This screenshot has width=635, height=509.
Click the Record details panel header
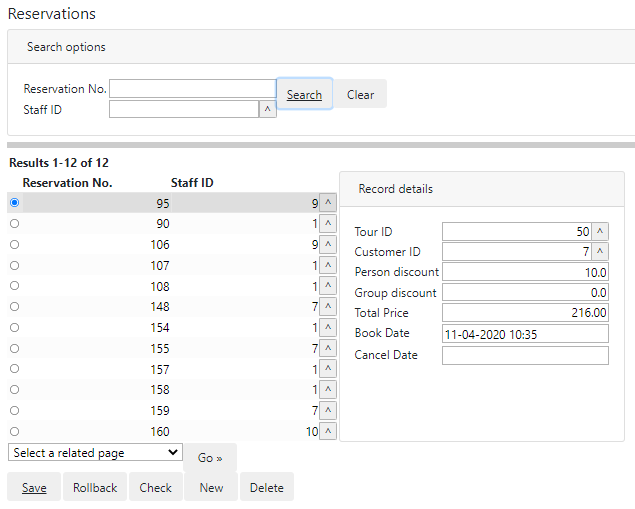[x=482, y=189]
